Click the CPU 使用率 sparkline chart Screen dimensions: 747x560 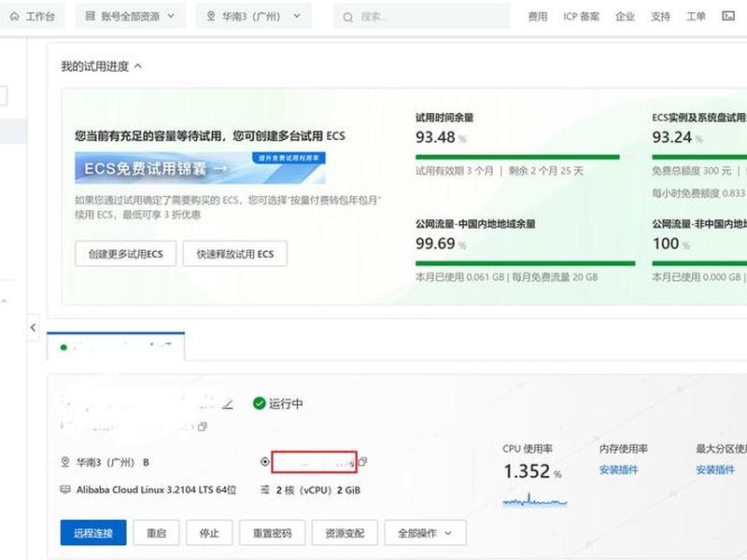coord(535,500)
